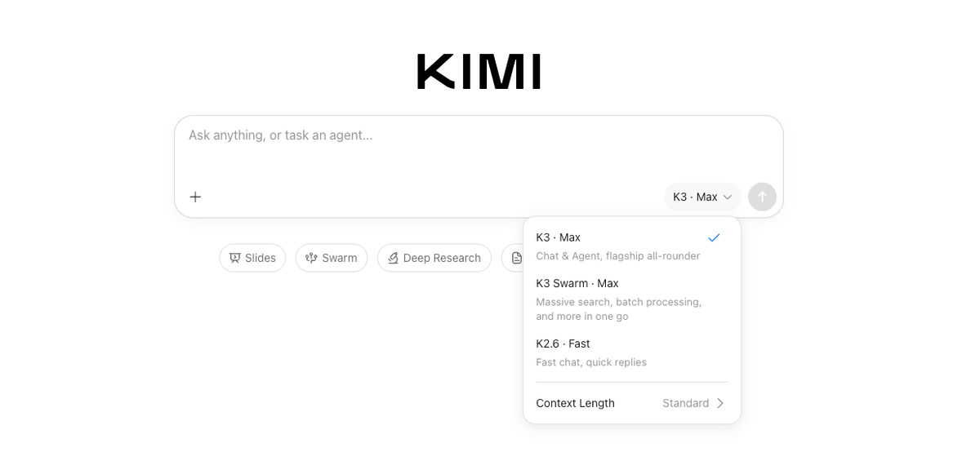Click the partially hidden document chip icon
Image resolution: width=980 pixels, height=461 pixels.
pyautogui.click(x=516, y=258)
